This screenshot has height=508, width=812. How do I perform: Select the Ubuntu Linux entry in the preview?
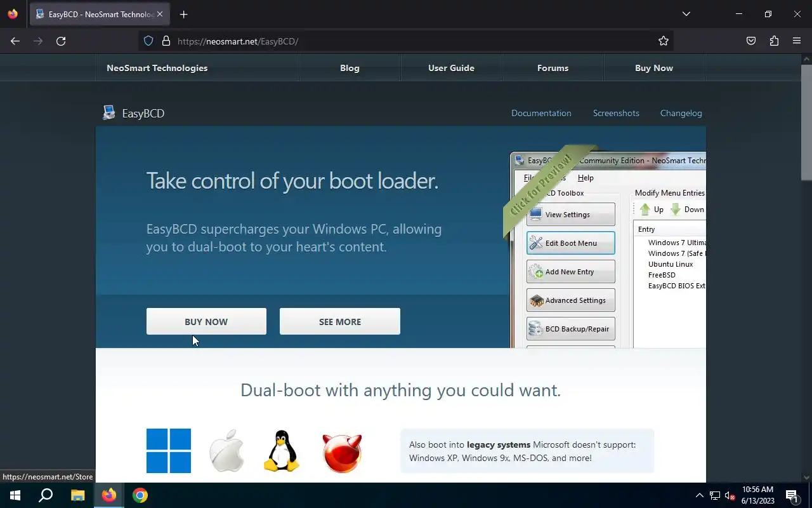pyautogui.click(x=671, y=264)
